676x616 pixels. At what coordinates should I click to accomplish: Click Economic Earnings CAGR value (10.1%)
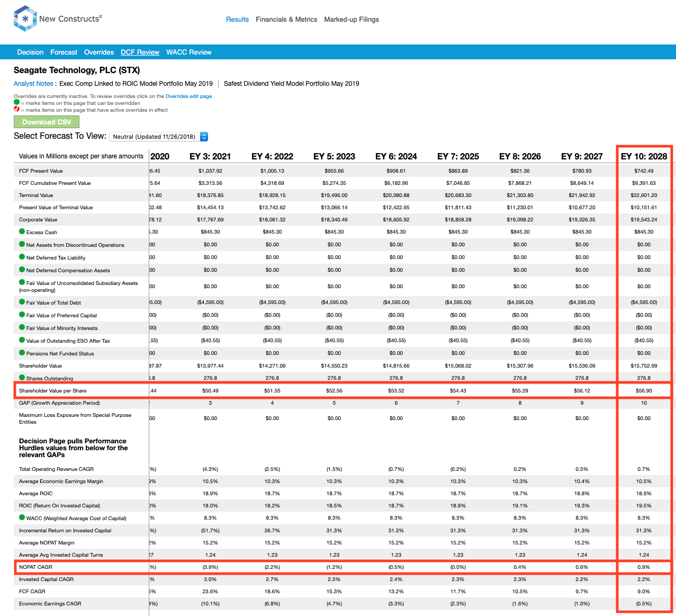pyautogui.click(x=210, y=604)
